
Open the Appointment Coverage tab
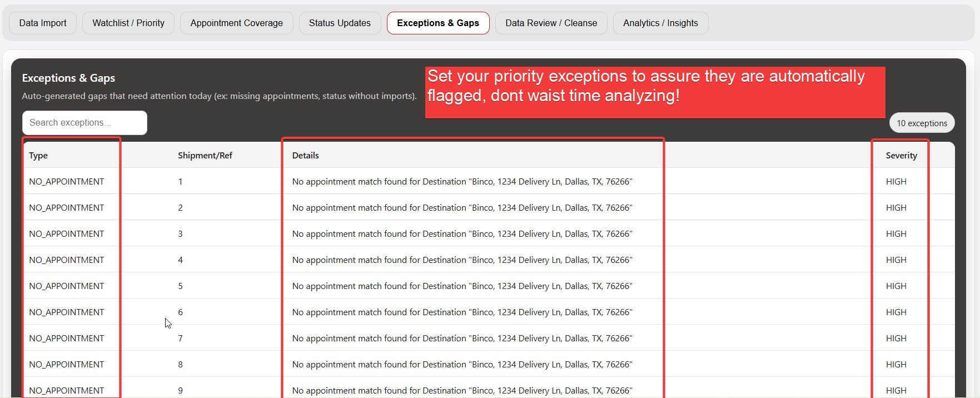click(236, 23)
